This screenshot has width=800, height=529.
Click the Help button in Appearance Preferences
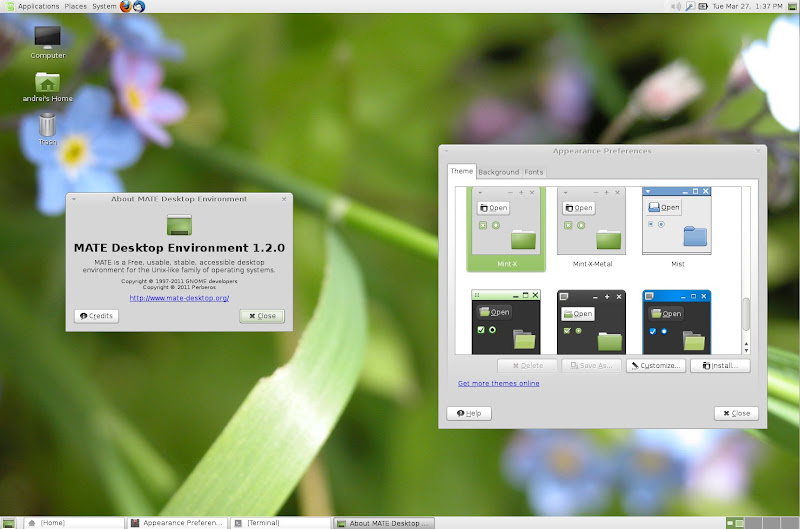[469, 414]
